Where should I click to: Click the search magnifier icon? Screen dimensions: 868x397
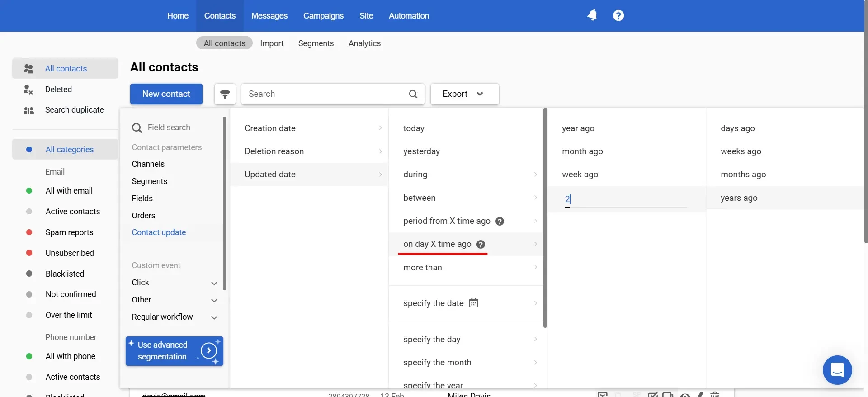point(413,94)
